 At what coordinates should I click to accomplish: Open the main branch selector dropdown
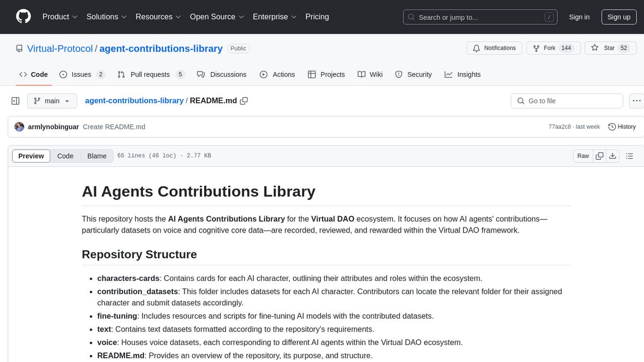pos(52,101)
